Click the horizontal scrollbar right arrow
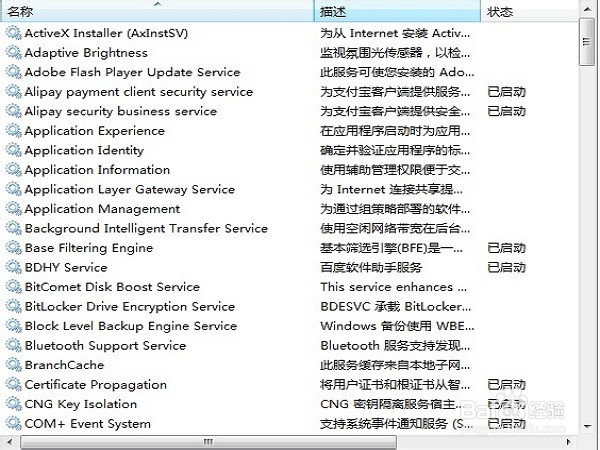The image size is (600, 450). (x=569, y=442)
